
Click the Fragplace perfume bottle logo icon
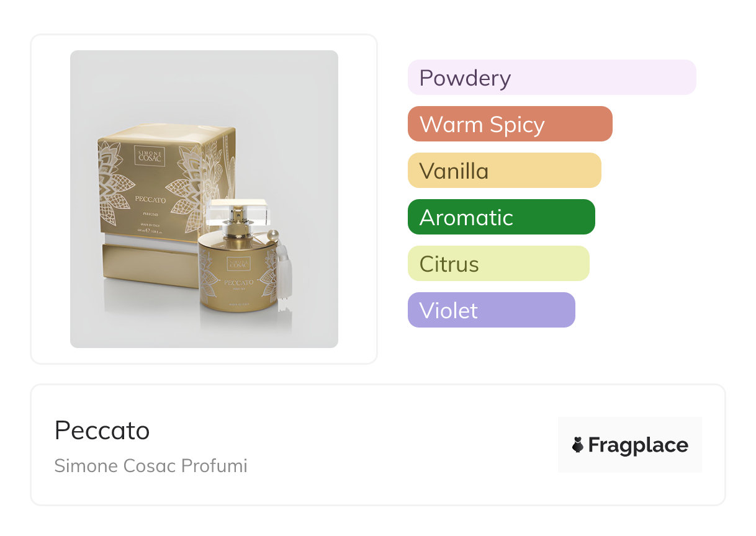(578, 445)
